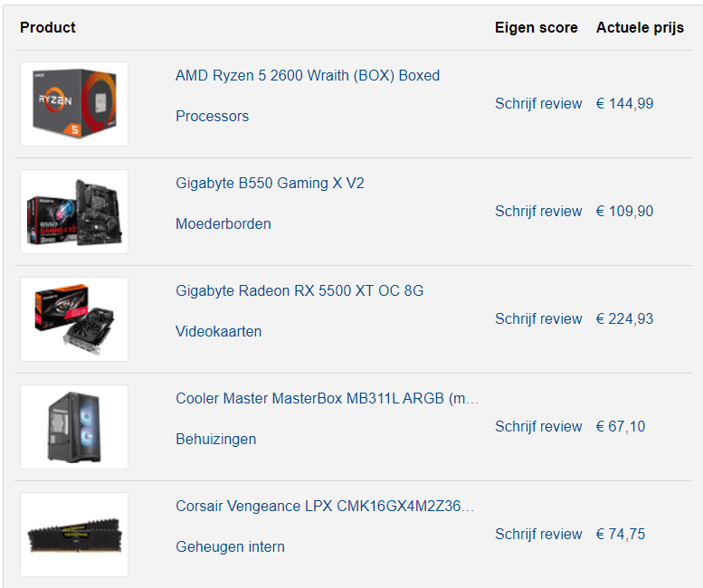
Task: Write review for Cooler Master case
Action: click(538, 426)
